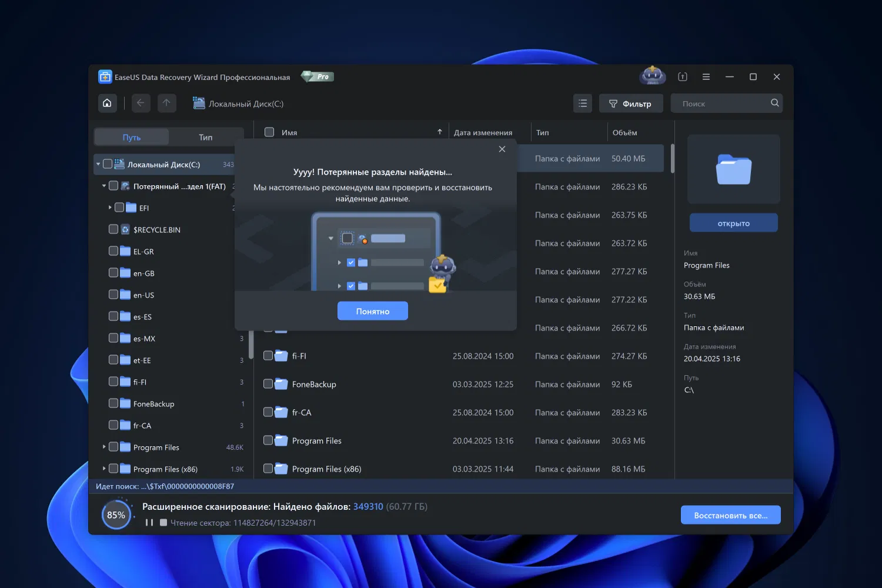Click the FoneBackup folder icon in the tree
882x588 pixels.
click(125, 403)
